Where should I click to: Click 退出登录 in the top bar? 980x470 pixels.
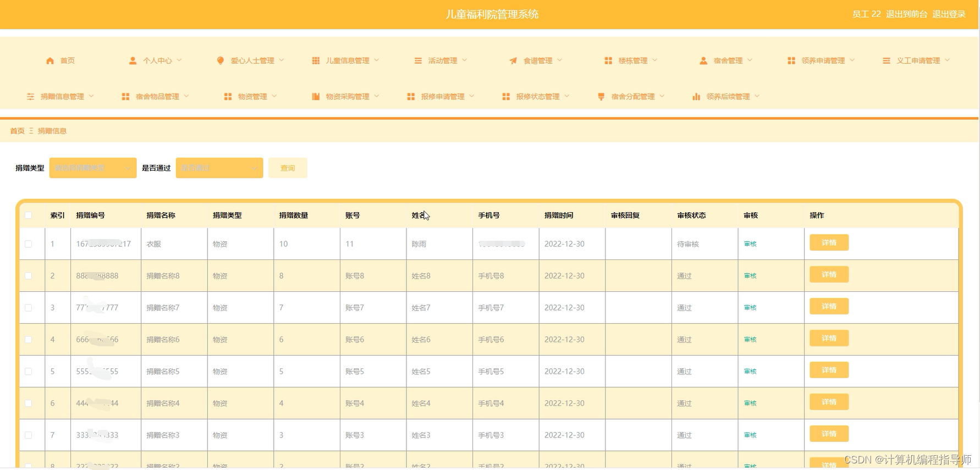(x=949, y=14)
